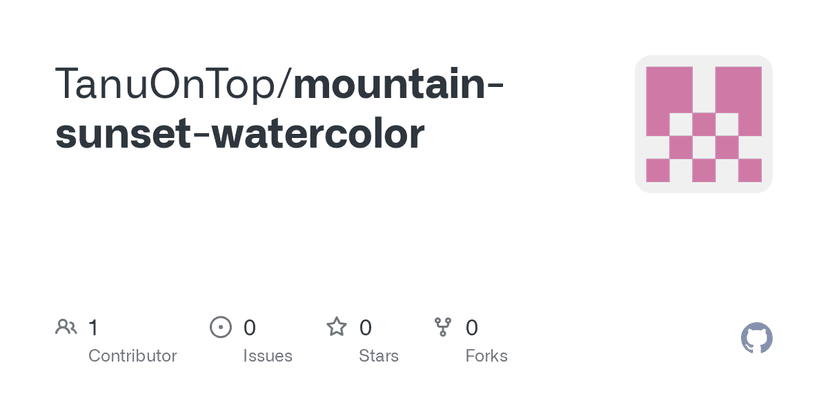
Task: Select the Stars label
Action: pos(378,355)
